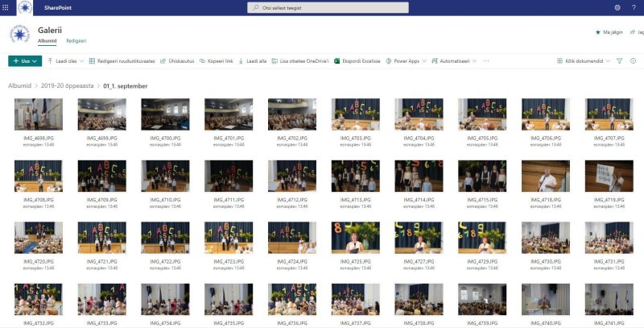This screenshot has width=644, height=328.
Task: Switch to the Redigeeri tab
Action: click(76, 40)
